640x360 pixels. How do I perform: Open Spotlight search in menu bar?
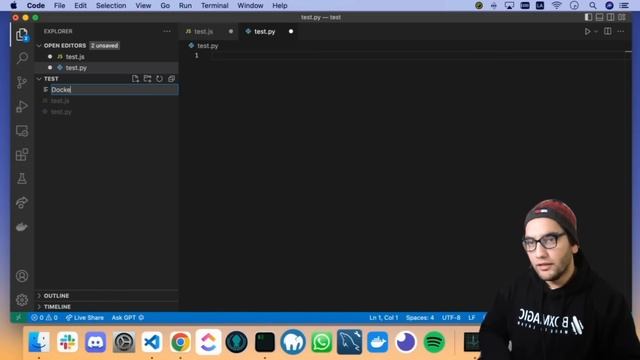(x=593, y=6)
